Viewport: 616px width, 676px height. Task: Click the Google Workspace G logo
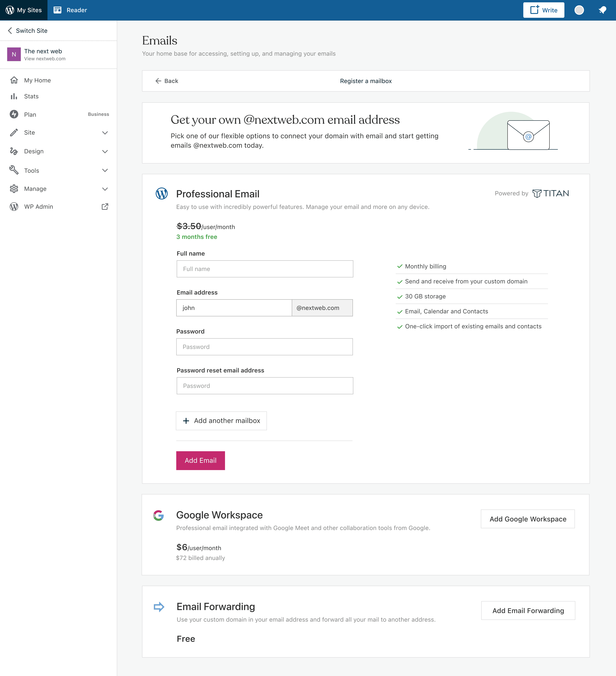(158, 515)
